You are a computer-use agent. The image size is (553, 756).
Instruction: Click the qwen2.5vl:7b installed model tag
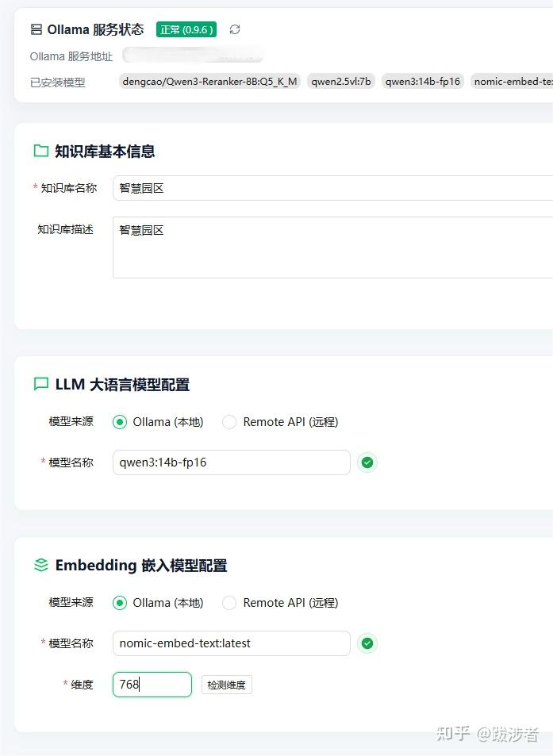pyautogui.click(x=341, y=81)
